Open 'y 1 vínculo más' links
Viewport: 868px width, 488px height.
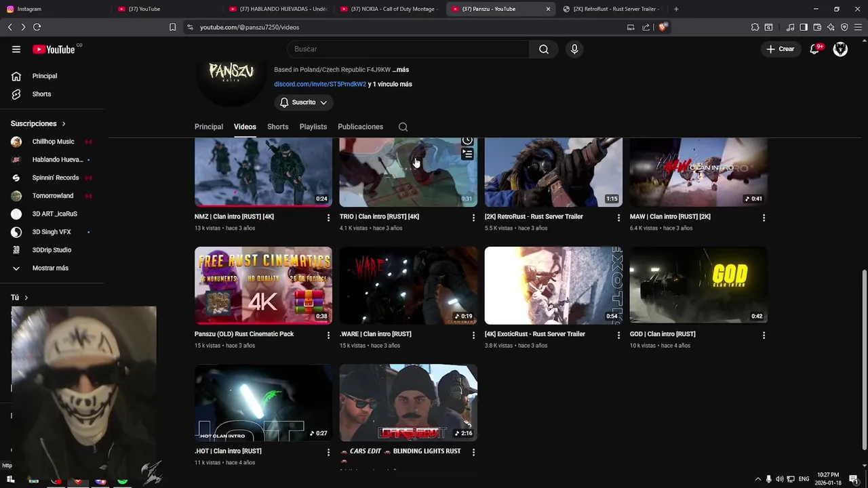click(x=390, y=84)
